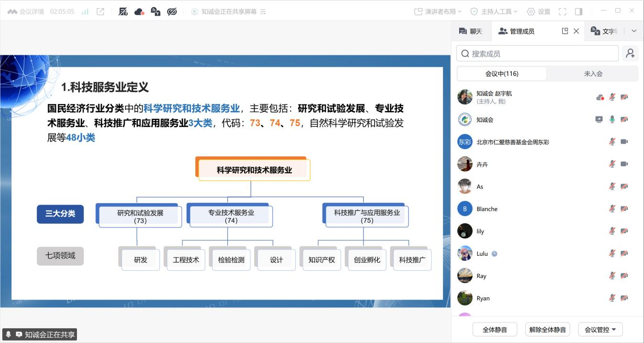644x343 pixels.
Task: Open the 主持人工具 host tools dropdown
Action: 494,11
